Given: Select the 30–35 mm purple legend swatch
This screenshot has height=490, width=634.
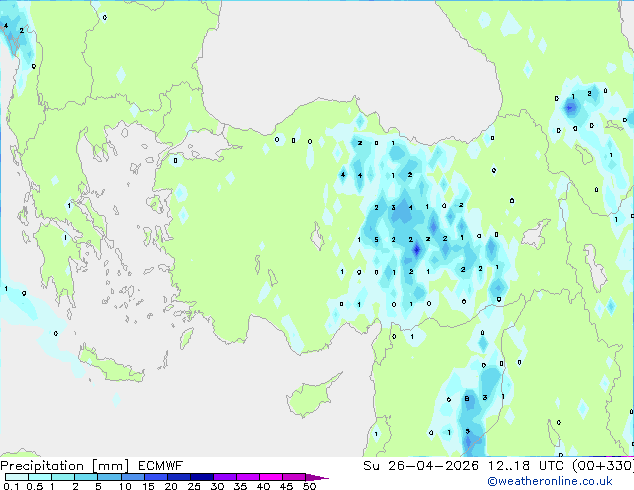Looking at the screenshot, I should point(224,477).
